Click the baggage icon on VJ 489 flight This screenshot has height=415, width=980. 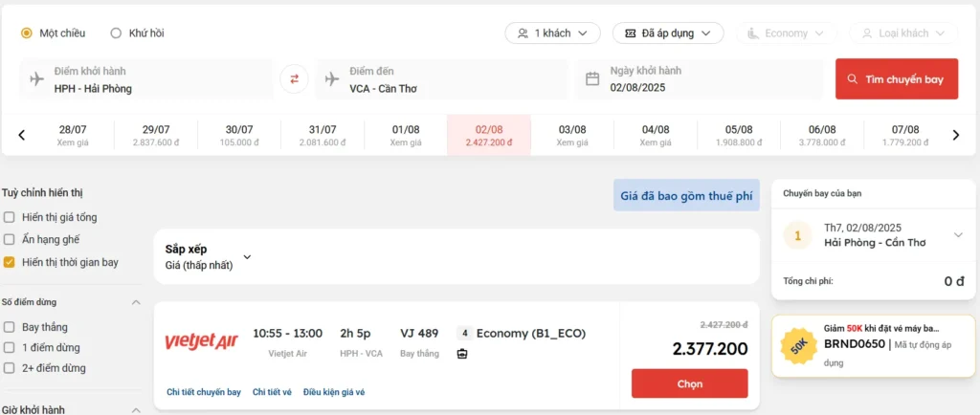coord(462,354)
